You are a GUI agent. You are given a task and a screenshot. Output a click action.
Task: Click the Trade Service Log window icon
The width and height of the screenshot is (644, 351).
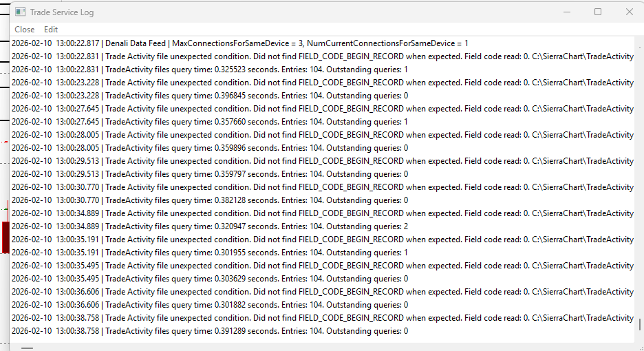point(21,12)
